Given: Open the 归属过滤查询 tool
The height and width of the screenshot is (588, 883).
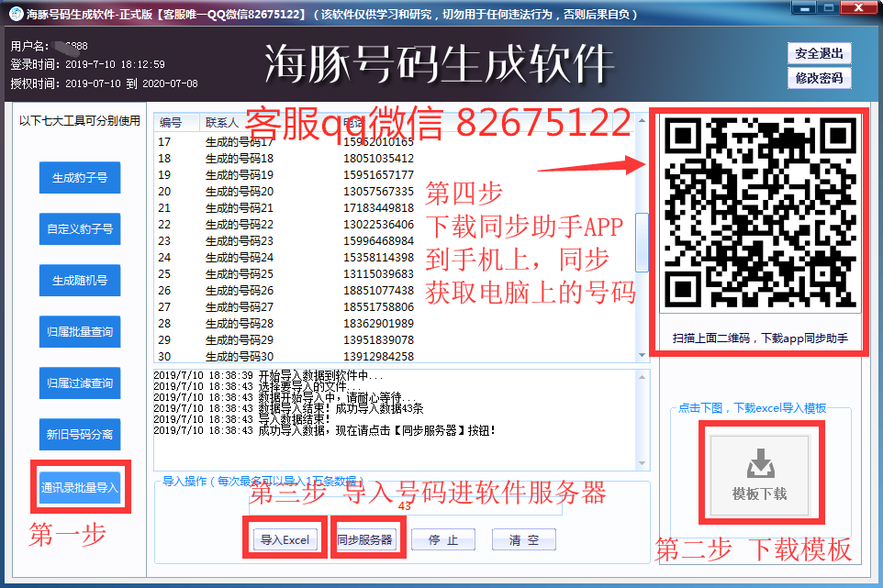Looking at the screenshot, I should [80, 383].
